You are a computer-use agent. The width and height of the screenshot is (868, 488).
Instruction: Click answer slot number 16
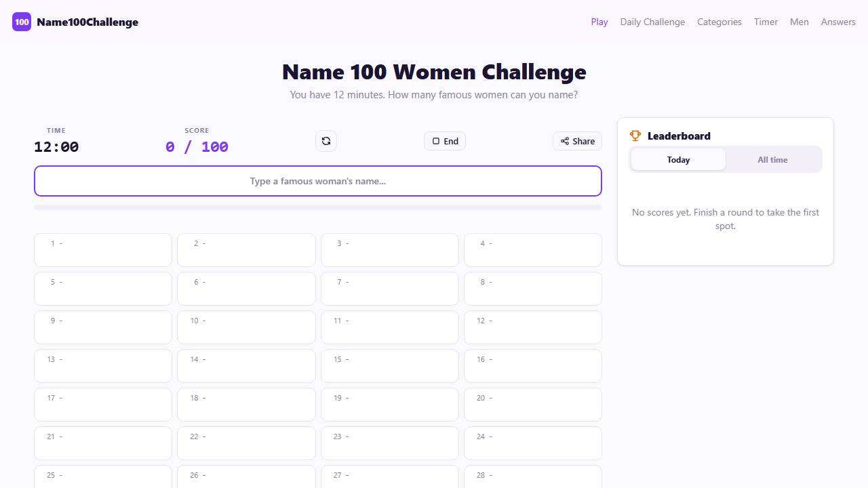point(533,366)
